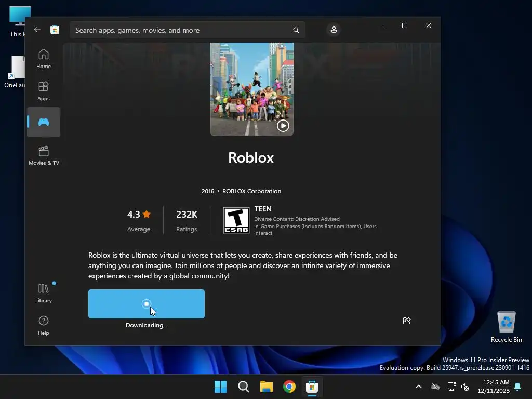The height and width of the screenshot is (399, 532).
Task: Select the Gaming controller sidebar item
Action: click(x=44, y=122)
